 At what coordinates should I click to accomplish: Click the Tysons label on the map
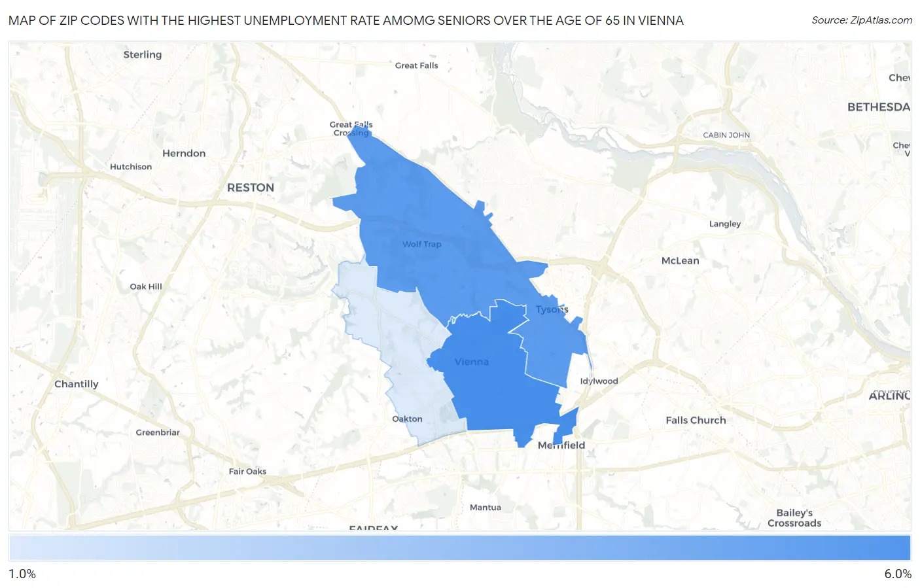point(552,309)
